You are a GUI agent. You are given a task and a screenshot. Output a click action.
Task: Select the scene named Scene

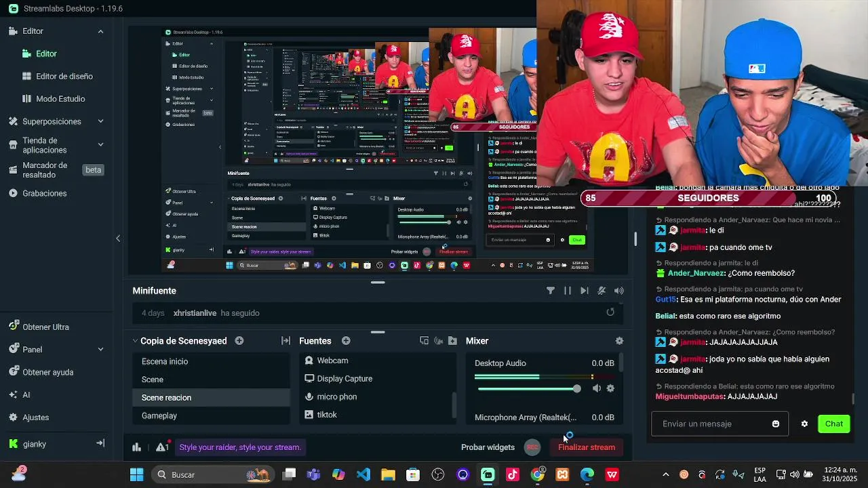pyautogui.click(x=211, y=380)
